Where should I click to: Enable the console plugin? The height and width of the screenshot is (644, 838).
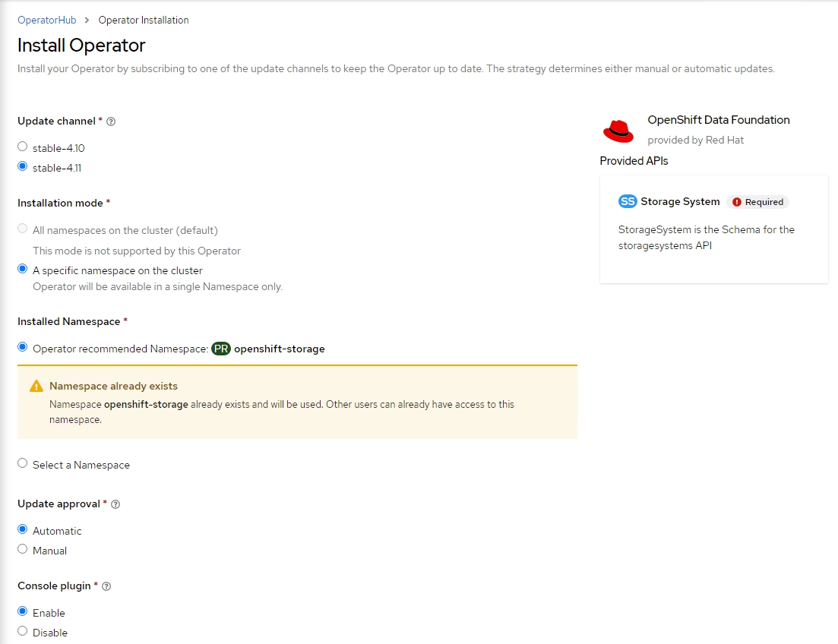[23, 612]
